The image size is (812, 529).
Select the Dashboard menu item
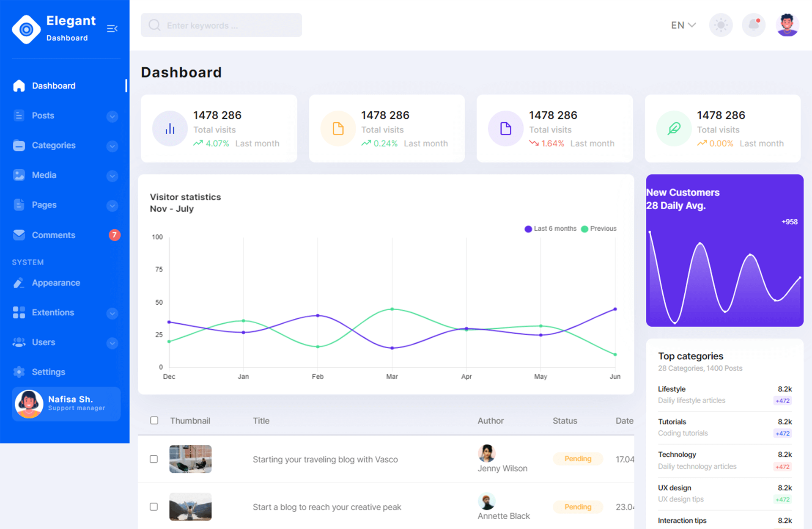(x=54, y=85)
